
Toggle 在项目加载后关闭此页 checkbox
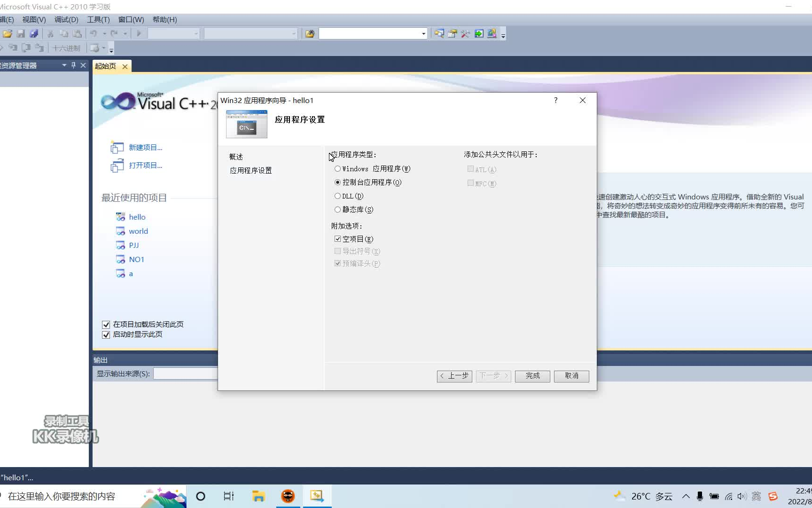(106, 325)
